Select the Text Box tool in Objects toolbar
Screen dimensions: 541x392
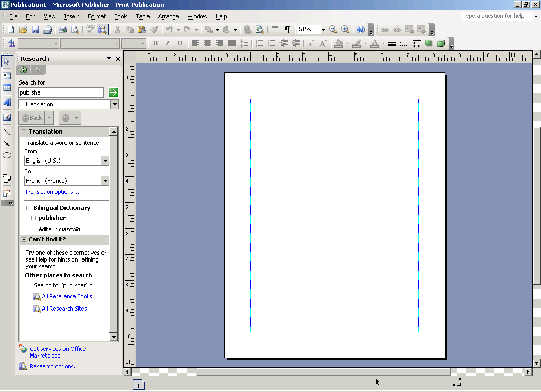(x=6, y=76)
